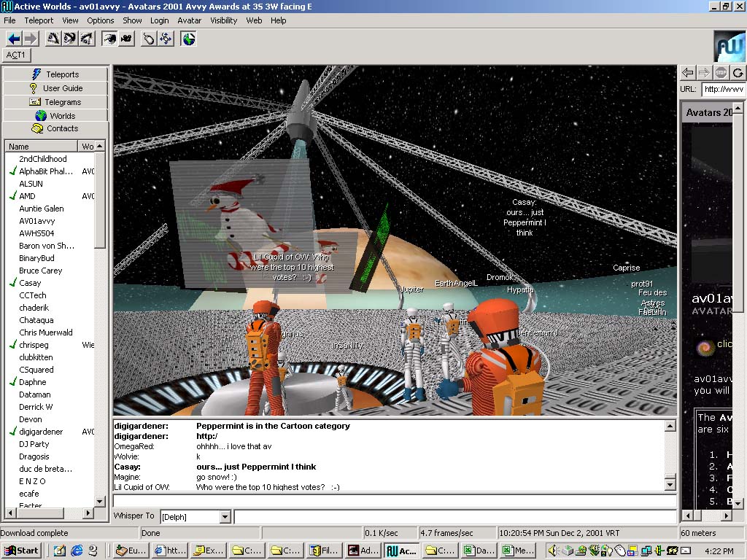Enable mouse mode toolbar icon
747x560 pixels.
149,39
